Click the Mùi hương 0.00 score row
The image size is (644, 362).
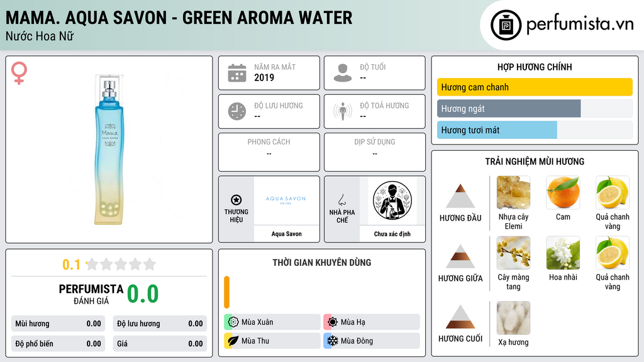(58, 324)
